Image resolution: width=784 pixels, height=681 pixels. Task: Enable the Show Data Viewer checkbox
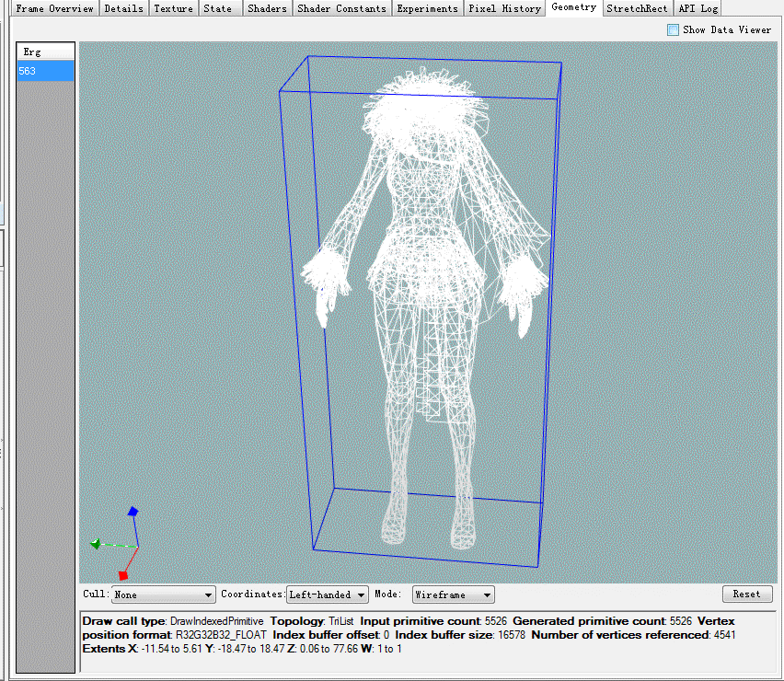[673, 30]
